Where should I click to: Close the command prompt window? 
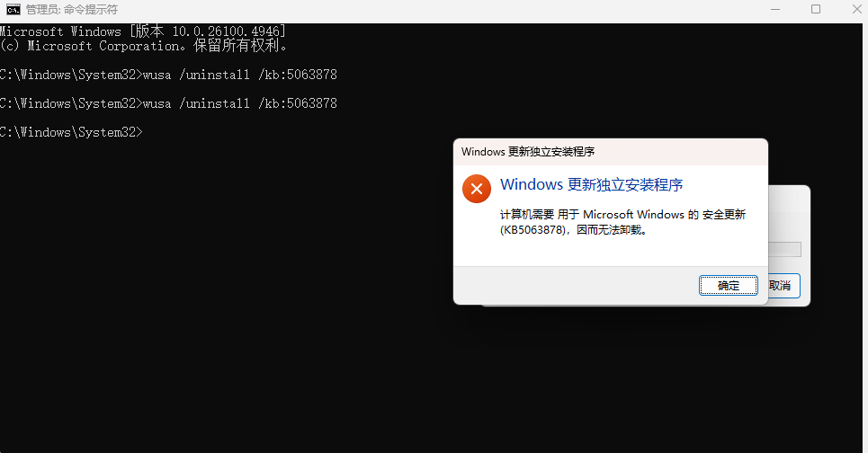tap(855, 9)
